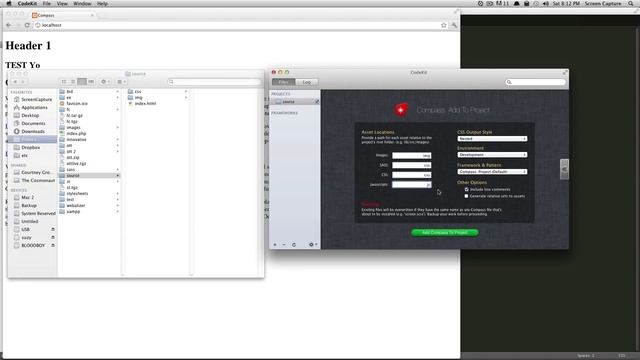640x360 pixels.
Task: Open the Finder arrange items menu
Action: point(121,82)
